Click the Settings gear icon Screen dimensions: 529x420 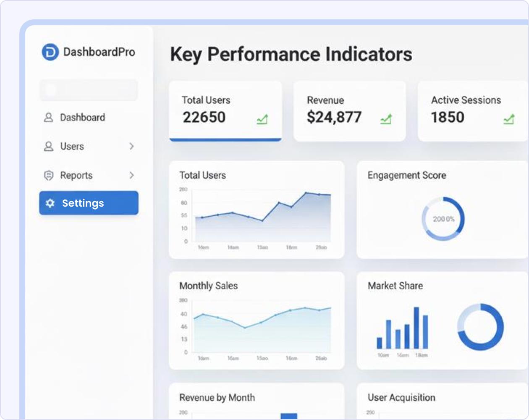(50, 203)
